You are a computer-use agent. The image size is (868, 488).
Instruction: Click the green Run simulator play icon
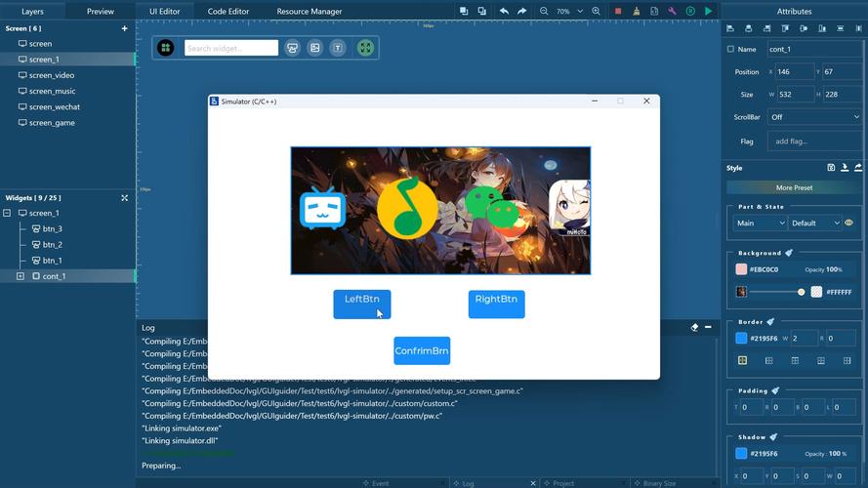coord(709,11)
